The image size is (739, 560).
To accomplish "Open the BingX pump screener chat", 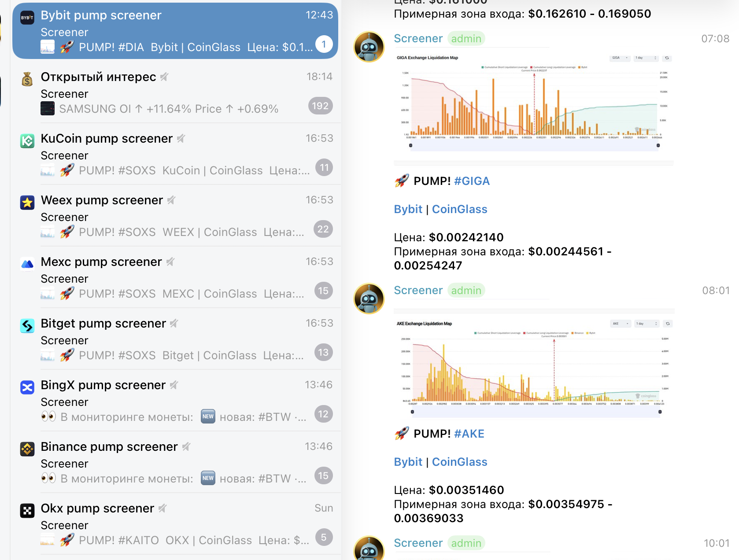I will pos(175,401).
